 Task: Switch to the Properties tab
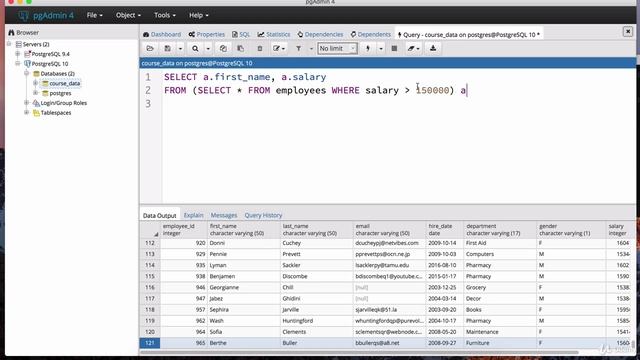click(x=207, y=34)
